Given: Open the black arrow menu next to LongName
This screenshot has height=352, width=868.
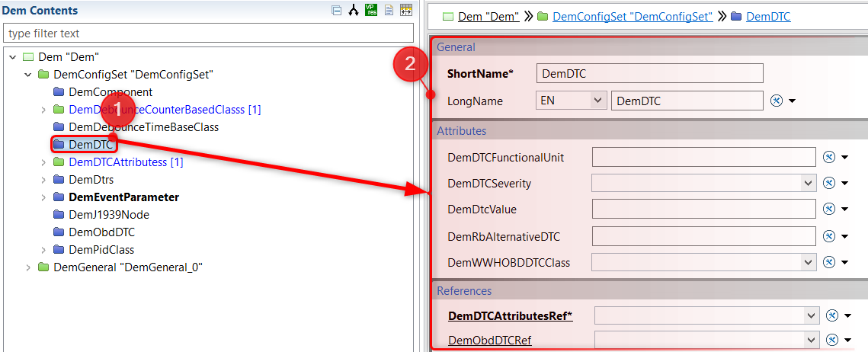Looking at the screenshot, I should [x=792, y=101].
